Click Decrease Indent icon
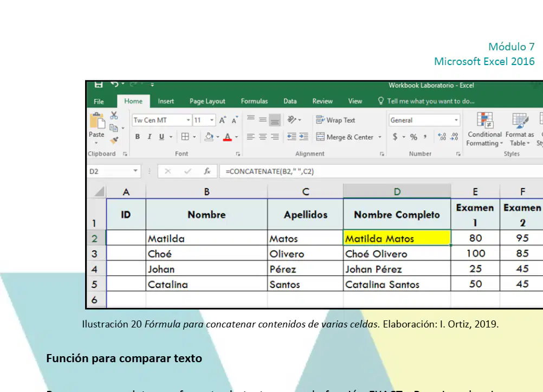The height and width of the screenshot is (392, 543). [292, 137]
